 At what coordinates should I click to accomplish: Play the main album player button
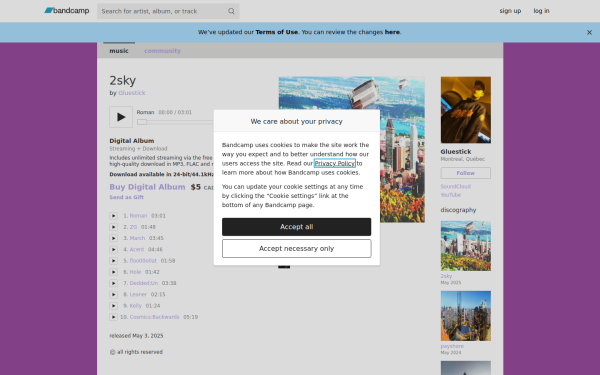tap(121, 117)
